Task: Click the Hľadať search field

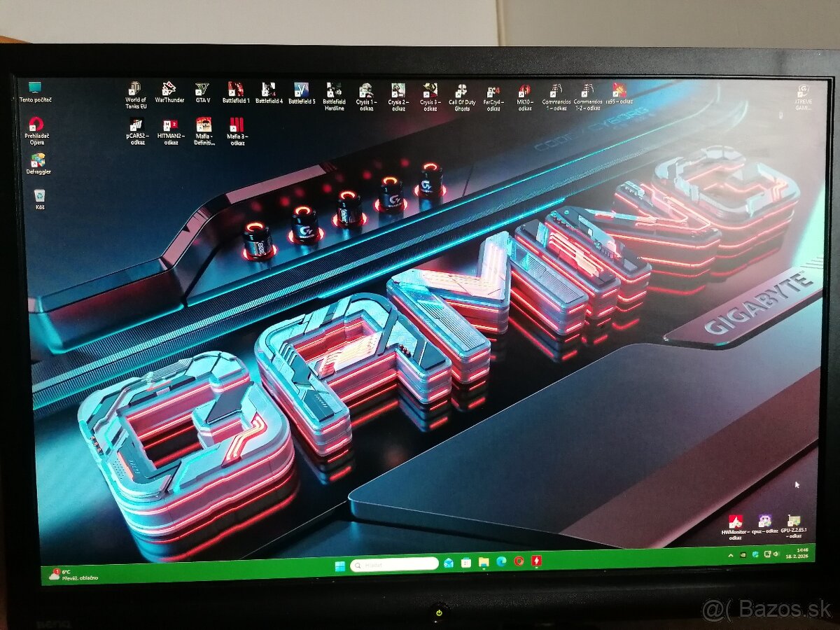Action: click(x=392, y=563)
